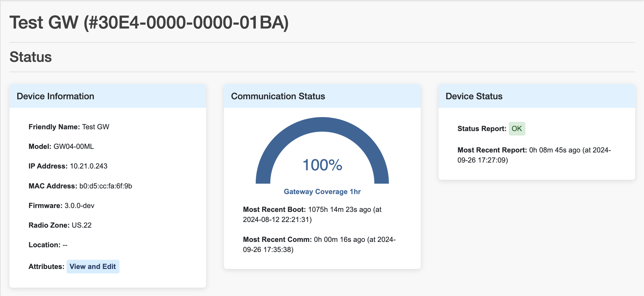This screenshot has width=644, height=296.
Task: Click the View and Edit attributes button
Action: click(93, 267)
